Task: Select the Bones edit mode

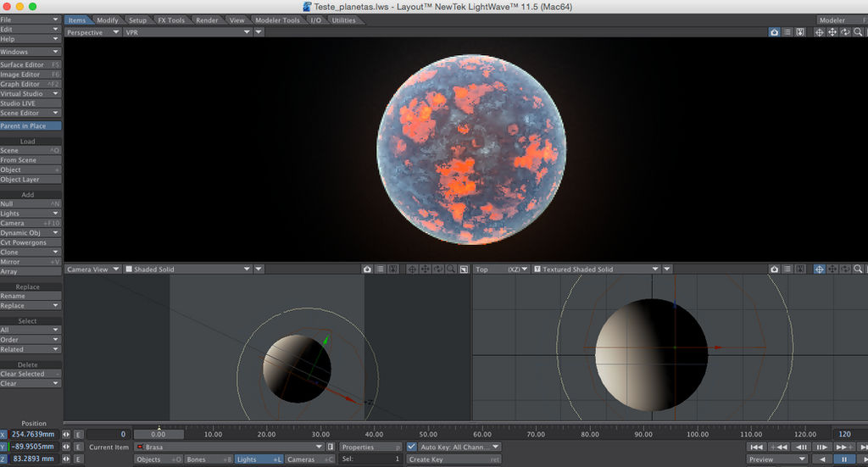Action: coord(209,459)
